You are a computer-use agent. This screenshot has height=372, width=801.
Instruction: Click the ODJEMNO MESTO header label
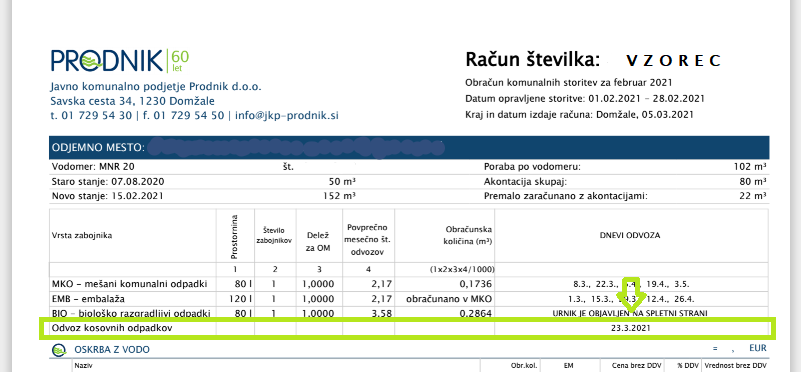(98, 148)
